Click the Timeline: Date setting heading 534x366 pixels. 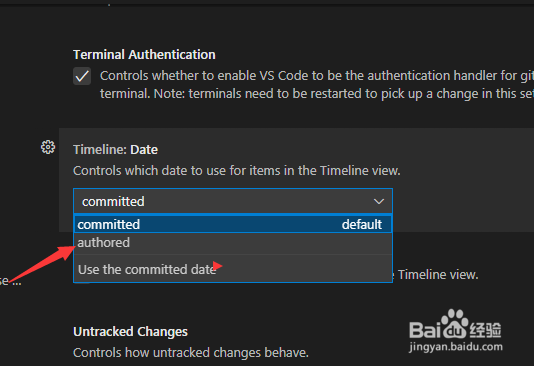click(115, 150)
